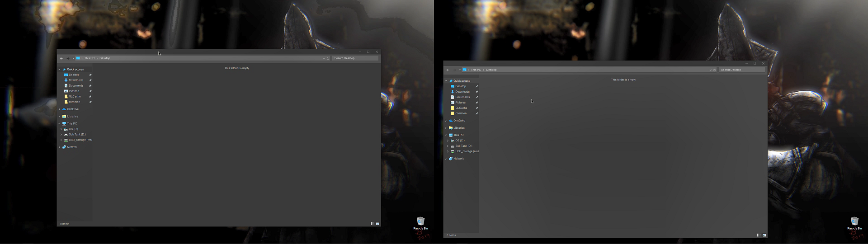
Task: Expand Network node in right-monitor Explorer tree
Action: (x=446, y=159)
